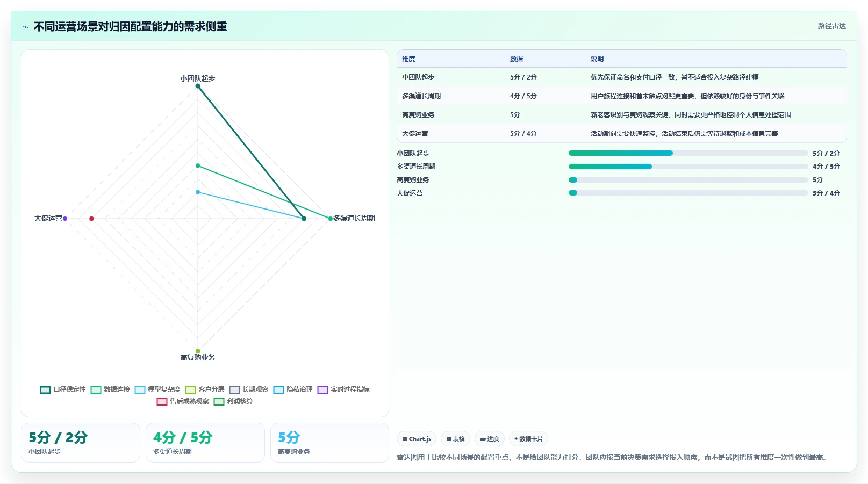This screenshot has width=868, height=484.
Task: Click the 表格 tag chip
Action: [455, 439]
